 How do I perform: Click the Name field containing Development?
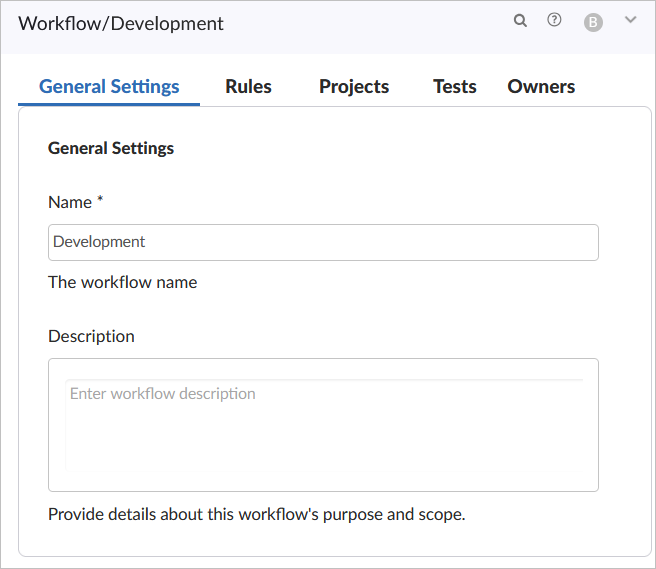coord(323,242)
